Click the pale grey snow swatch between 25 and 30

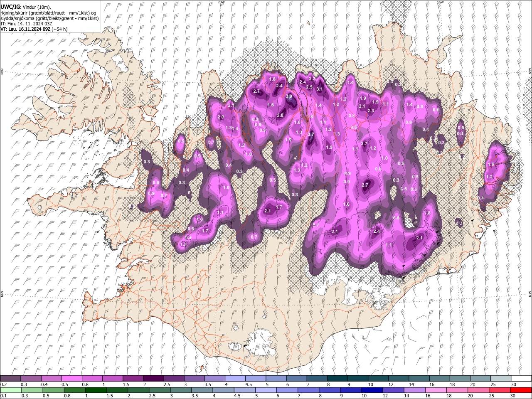pos(500,378)
